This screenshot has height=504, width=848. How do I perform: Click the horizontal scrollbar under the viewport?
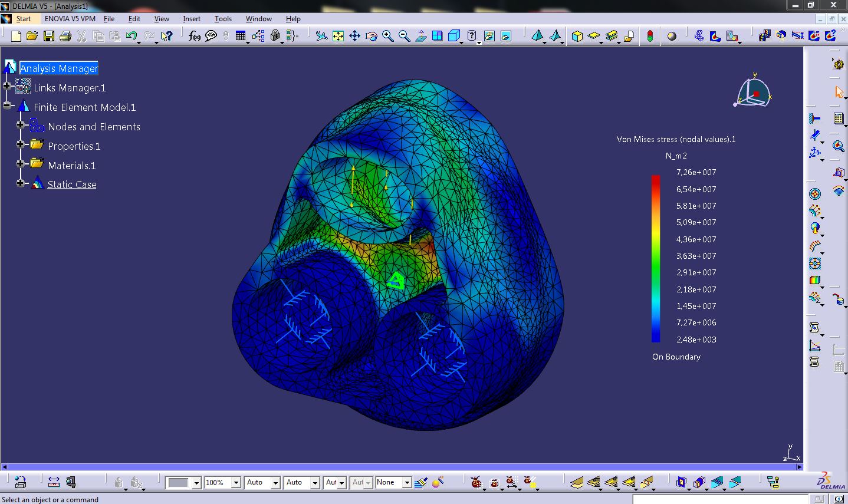pos(401,467)
